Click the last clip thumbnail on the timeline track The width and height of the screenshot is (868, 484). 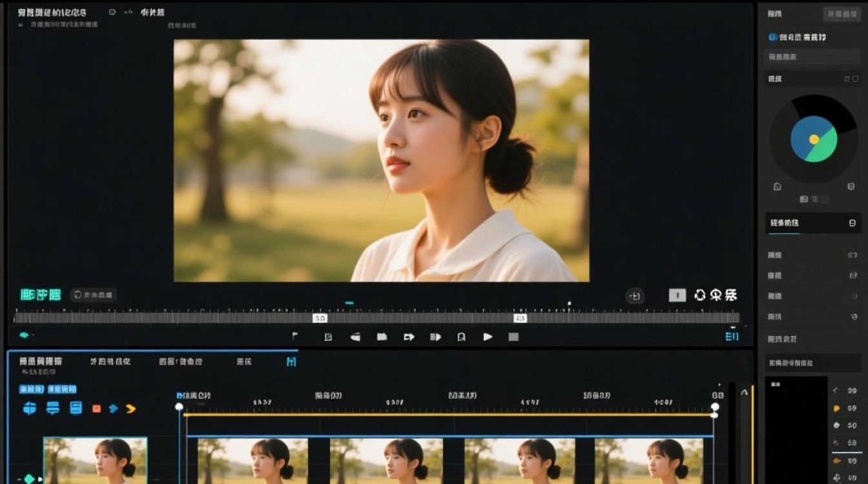point(648,461)
